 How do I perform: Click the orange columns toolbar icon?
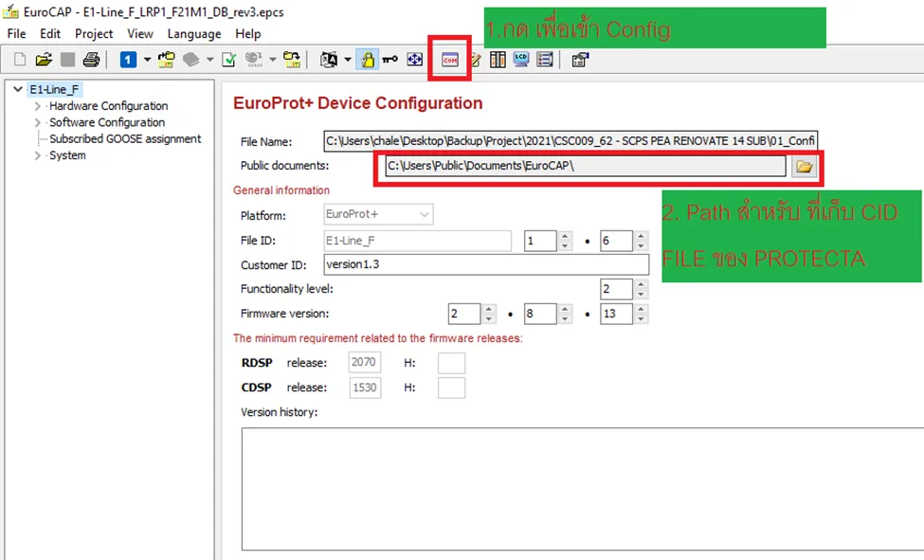tap(498, 60)
